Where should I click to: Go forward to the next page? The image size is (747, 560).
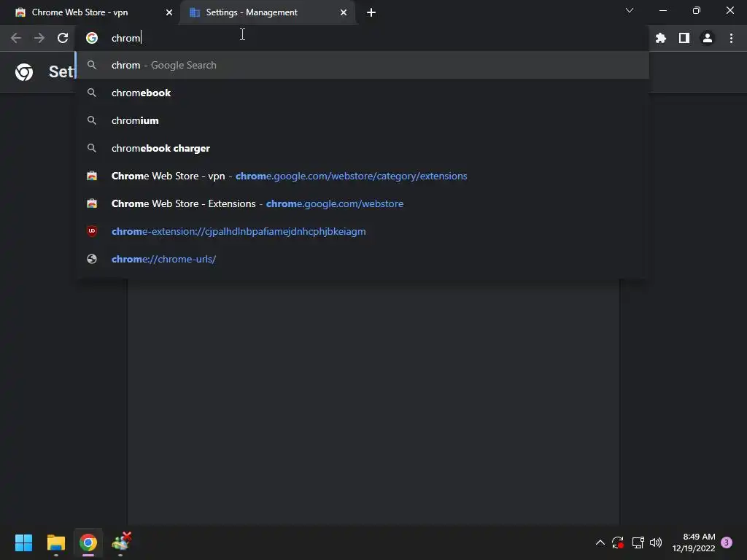(39, 38)
